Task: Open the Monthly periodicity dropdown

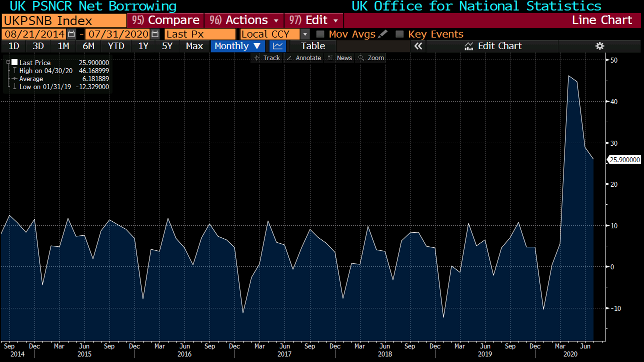Action: (x=238, y=46)
